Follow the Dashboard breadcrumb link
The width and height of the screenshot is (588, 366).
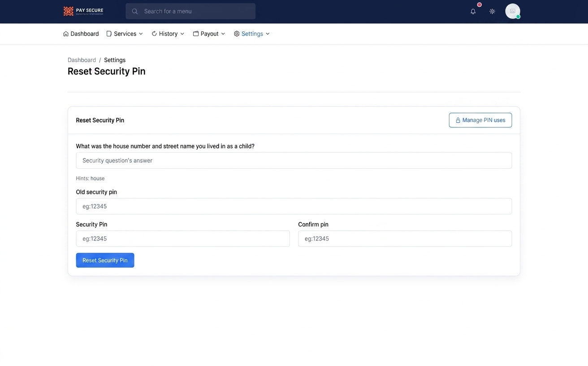click(82, 60)
